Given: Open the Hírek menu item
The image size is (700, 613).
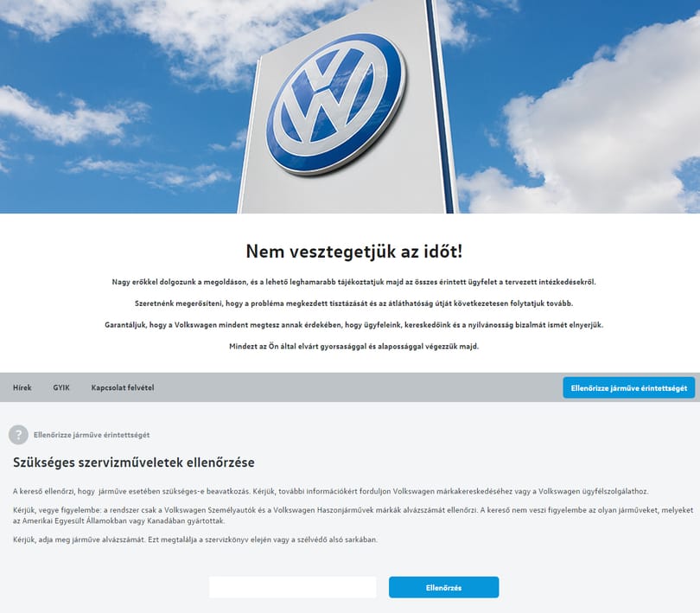Looking at the screenshot, I should tap(22, 387).
